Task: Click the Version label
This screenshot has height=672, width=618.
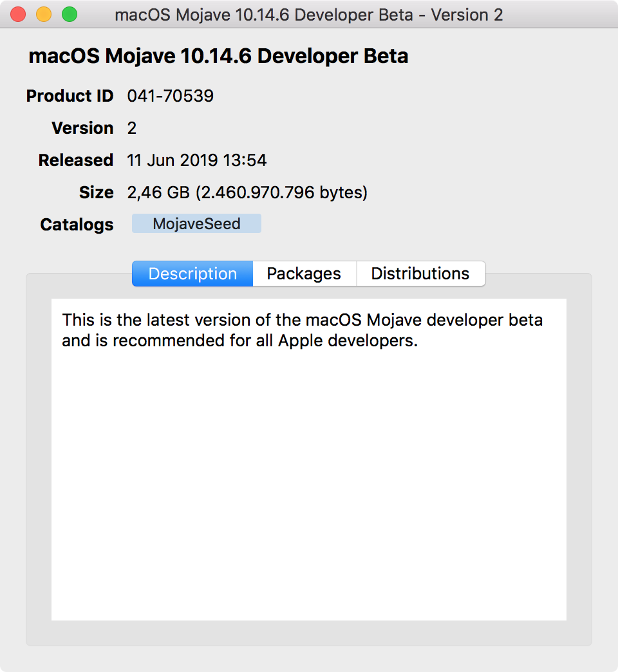Action: click(x=82, y=128)
